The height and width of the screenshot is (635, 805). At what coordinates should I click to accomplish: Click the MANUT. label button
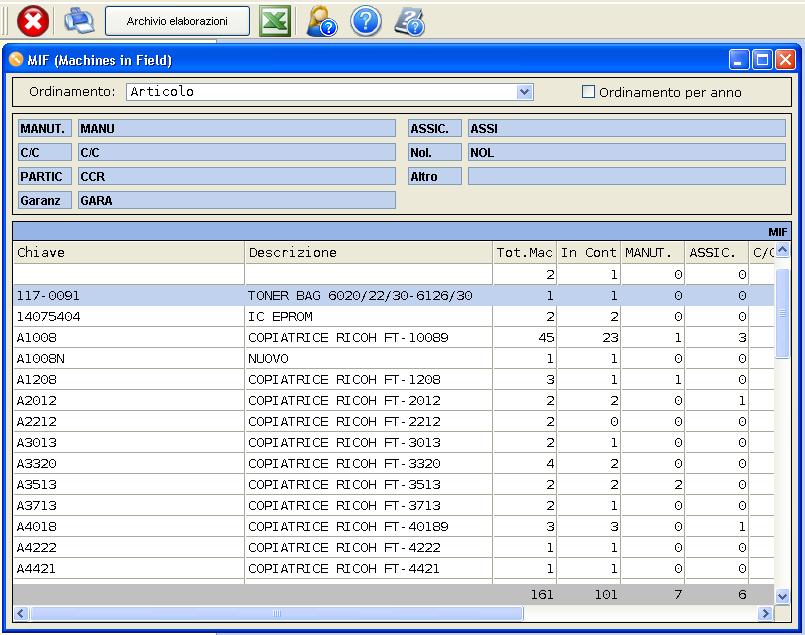(45, 128)
